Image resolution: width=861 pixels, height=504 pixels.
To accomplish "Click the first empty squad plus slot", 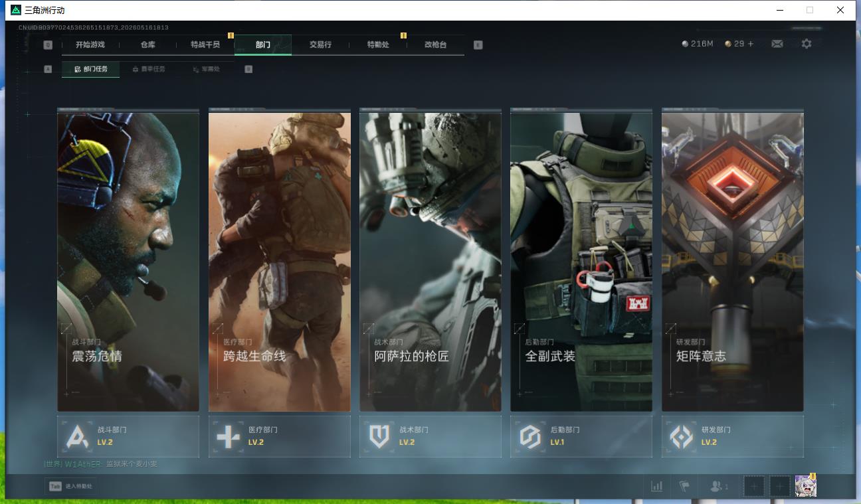I will tap(754, 487).
